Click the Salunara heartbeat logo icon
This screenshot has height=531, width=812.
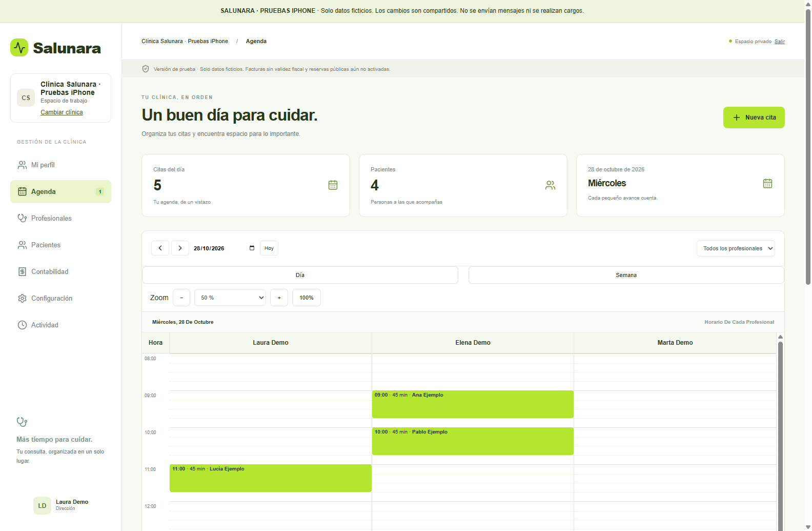[x=19, y=48]
